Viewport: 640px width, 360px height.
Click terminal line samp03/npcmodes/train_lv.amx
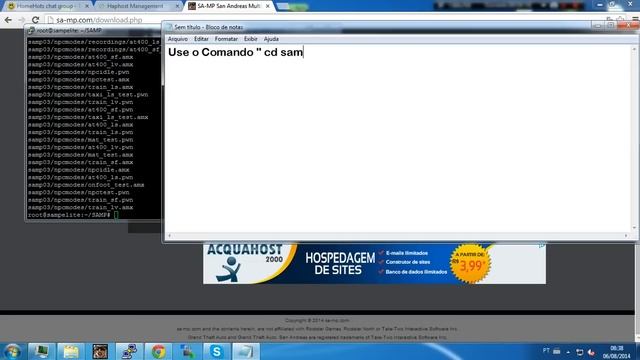80,207
